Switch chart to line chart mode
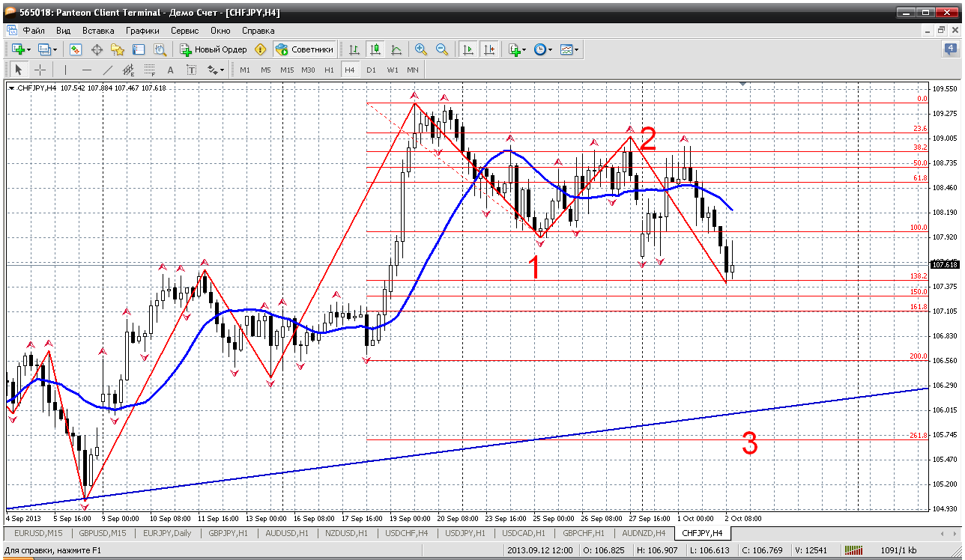The image size is (965, 560). pos(396,49)
